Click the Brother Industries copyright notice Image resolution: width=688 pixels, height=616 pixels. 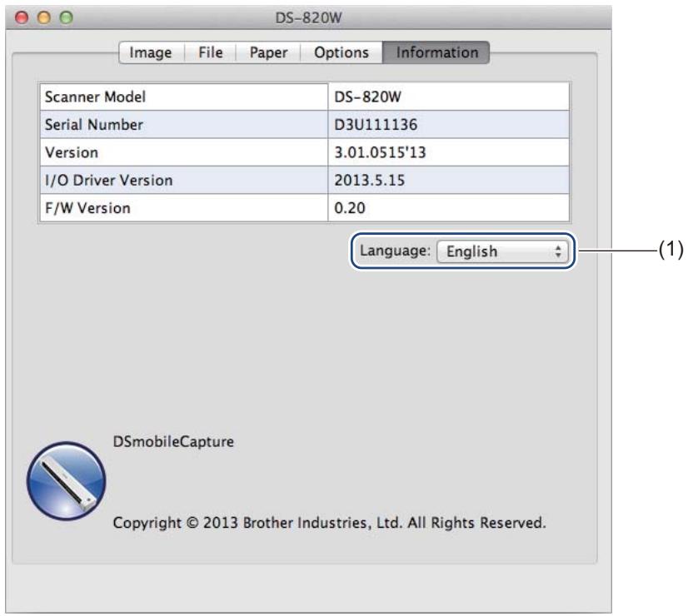coord(330,523)
